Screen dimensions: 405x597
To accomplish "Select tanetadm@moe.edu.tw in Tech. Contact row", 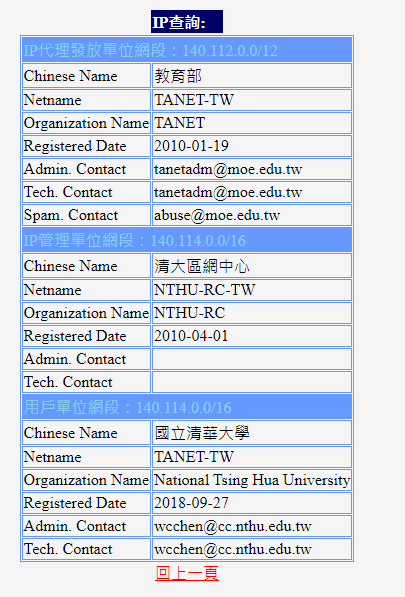I will [x=228, y=192].
